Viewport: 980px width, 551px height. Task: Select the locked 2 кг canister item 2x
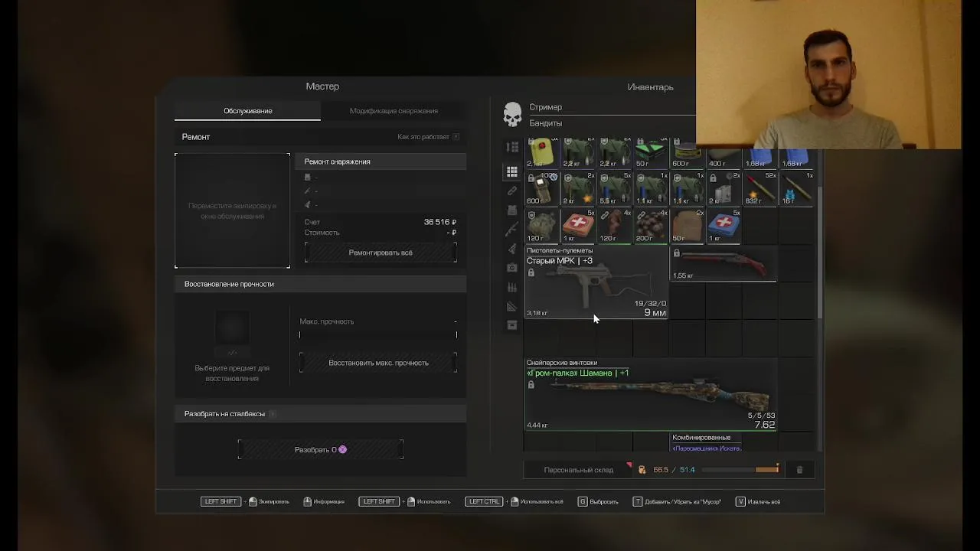723,188
